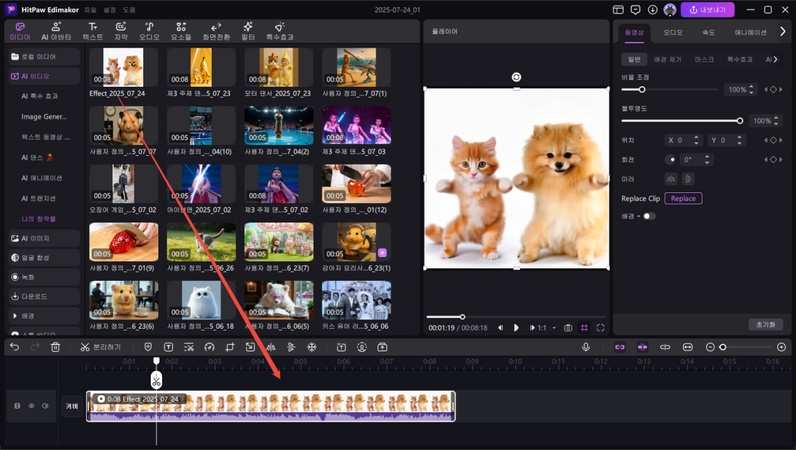The image size is (796, 450).
Task: Adjust the 비율 조정 scale slider handle
Action: pyautogui.click(x=642, y=89)
